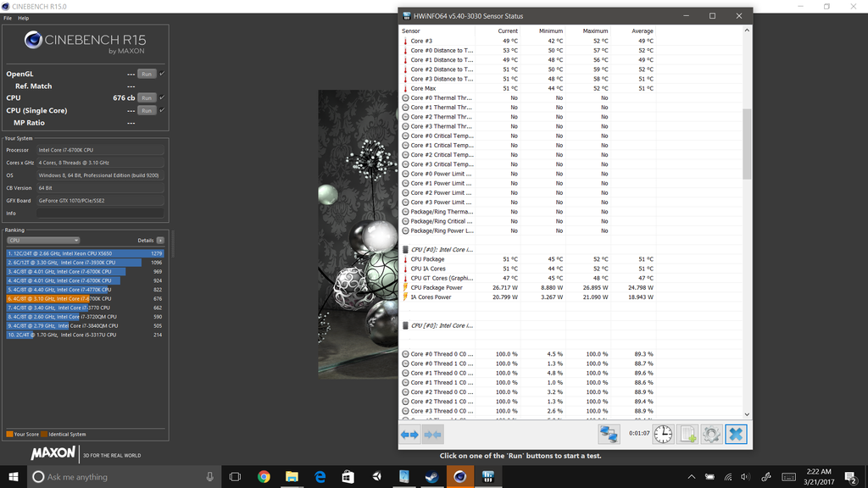Click the Ask me anything search box

coord(122,476)
